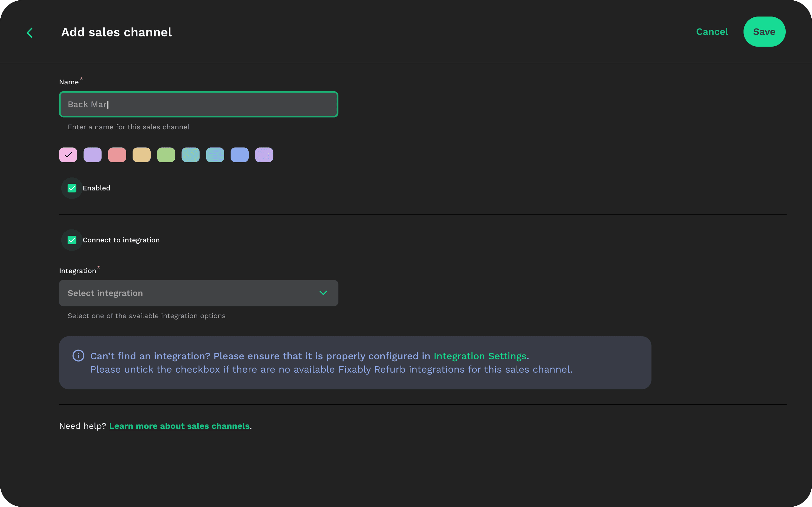Uncheck the Enabled checkbox
This screenshot has width=812, height=507.
pos(72,188)
